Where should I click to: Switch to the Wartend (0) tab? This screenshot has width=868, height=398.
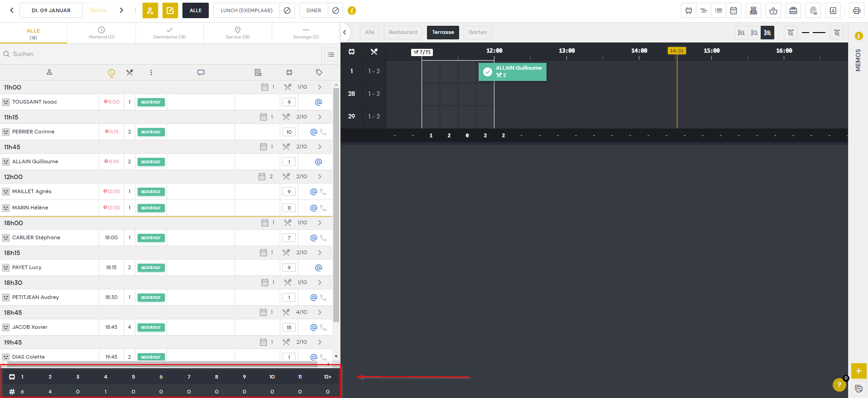point(101,33)
